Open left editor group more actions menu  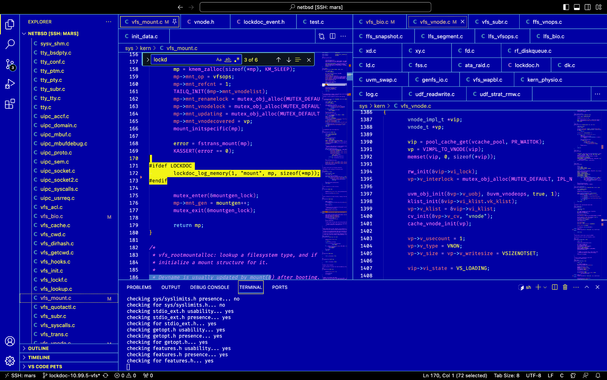343,36
